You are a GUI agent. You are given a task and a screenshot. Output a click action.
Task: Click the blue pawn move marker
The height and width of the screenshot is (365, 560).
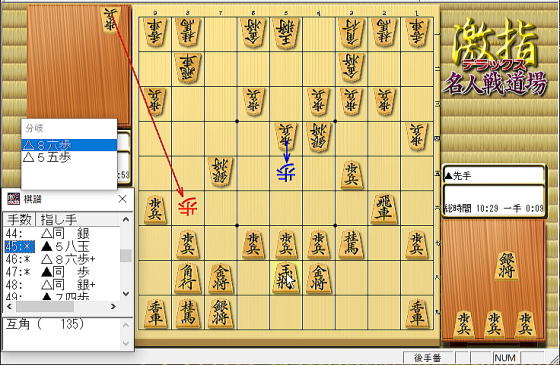286,172
